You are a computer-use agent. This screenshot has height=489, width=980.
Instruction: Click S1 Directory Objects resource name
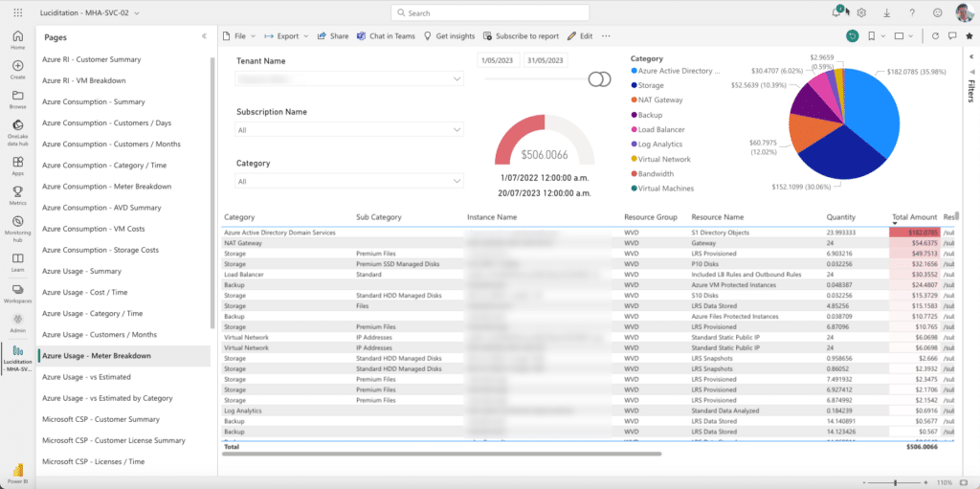(x=720, y=233)
